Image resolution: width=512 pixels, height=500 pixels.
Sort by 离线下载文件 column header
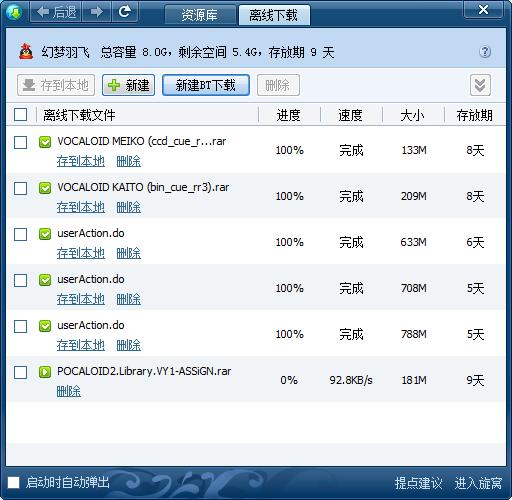coord(79,115)
